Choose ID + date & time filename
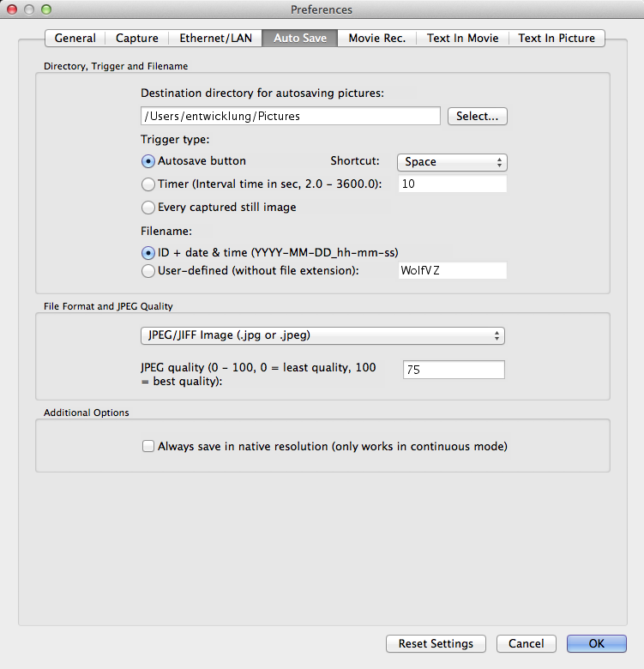 pyautogui.click(x=148, y=252)
